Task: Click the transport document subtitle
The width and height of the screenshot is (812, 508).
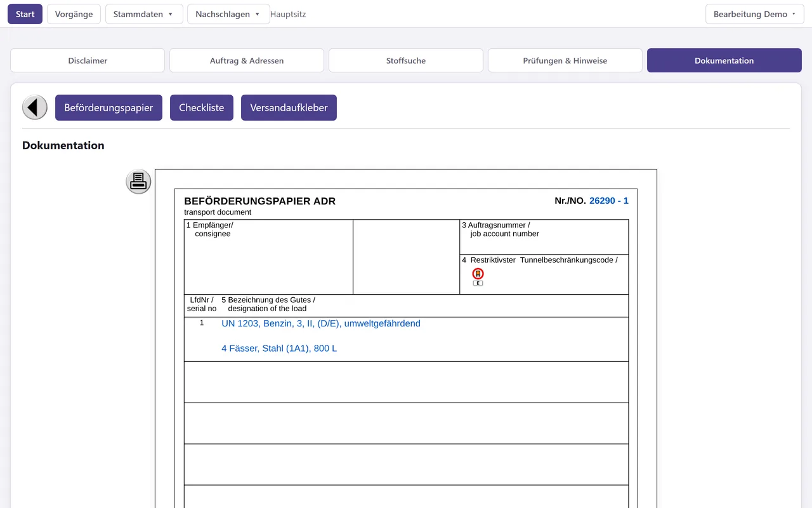Action: (x=218, y=212)
